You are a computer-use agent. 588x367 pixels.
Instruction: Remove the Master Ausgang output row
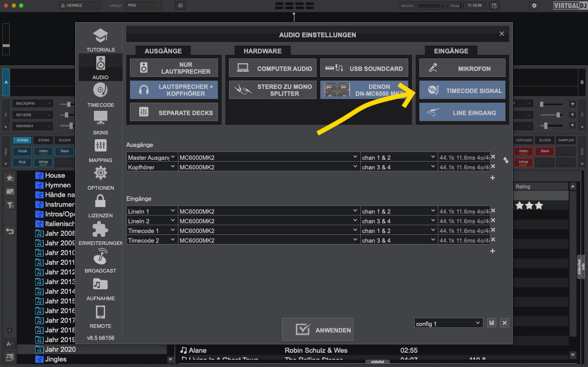click(493, 157)
